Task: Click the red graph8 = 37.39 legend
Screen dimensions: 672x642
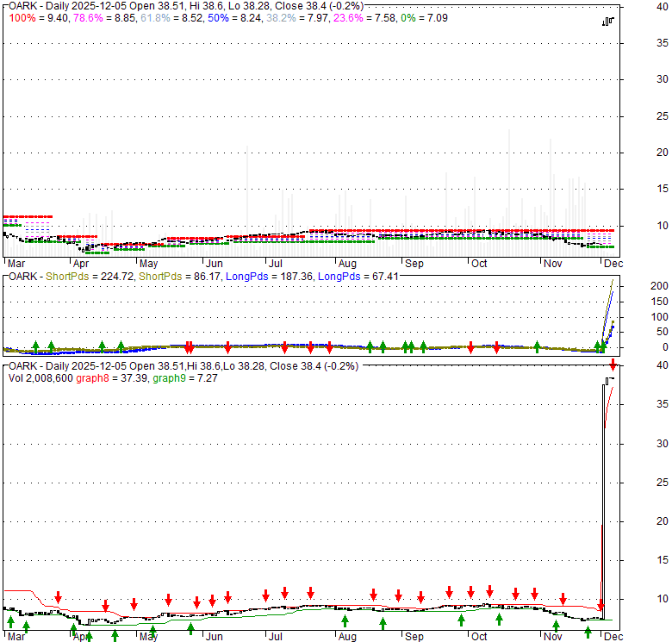Action: [112, 378]
